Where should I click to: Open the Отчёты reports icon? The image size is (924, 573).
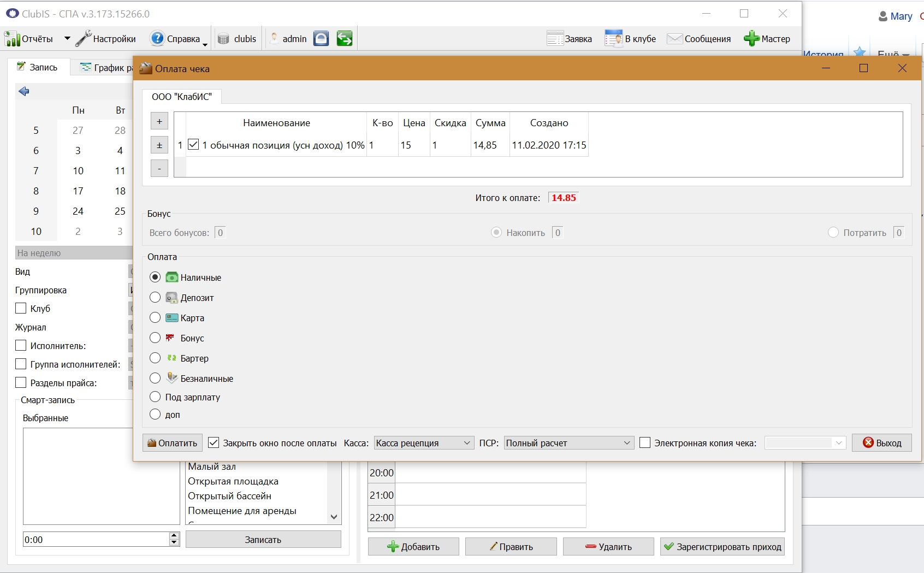pos(12,39)
